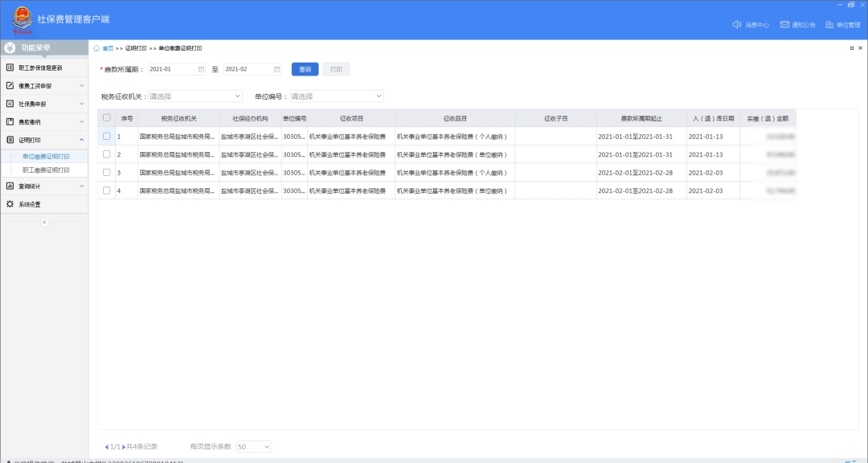This screenshot has height=463, width=868.
Task: Click 单位管理 building icon
Action: 829,25
